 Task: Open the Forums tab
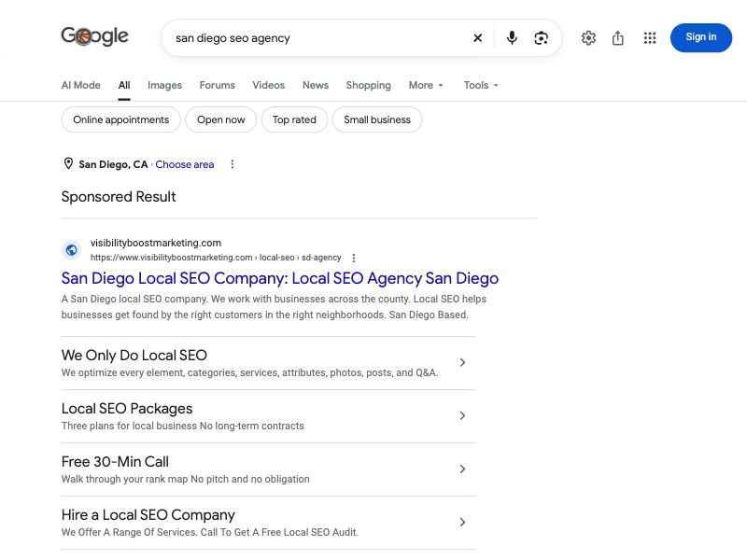[218, 85]
